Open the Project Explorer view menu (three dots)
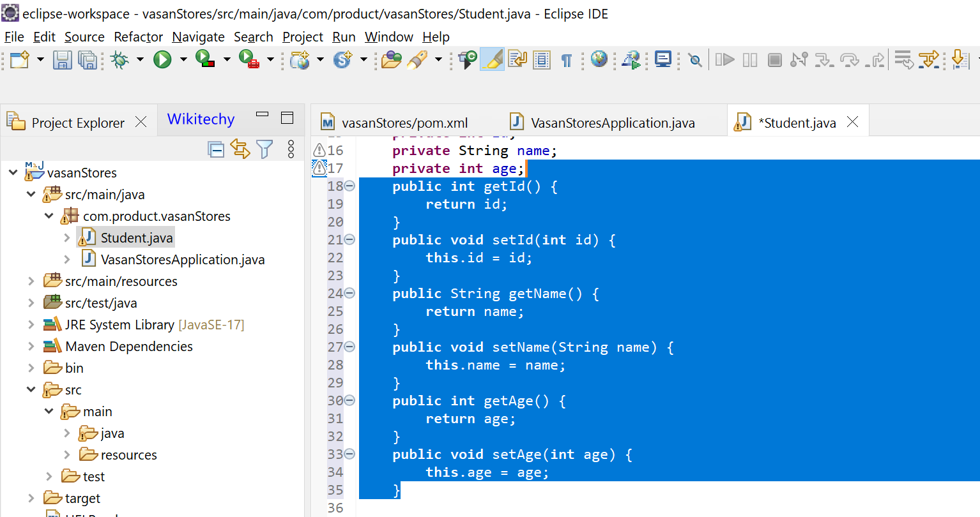Image resolution: width=980 pixels, height=517 pixels. tap(291, 149)
